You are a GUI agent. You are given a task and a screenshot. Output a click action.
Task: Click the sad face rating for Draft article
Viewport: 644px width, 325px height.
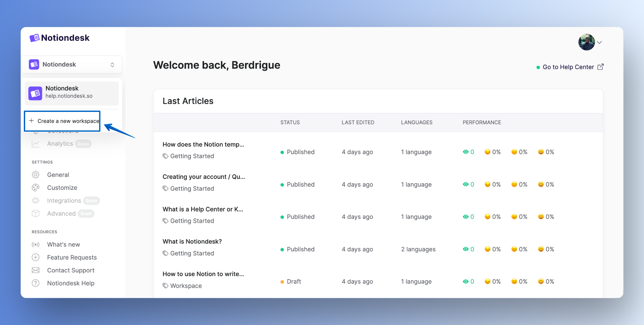click(487, 282)
